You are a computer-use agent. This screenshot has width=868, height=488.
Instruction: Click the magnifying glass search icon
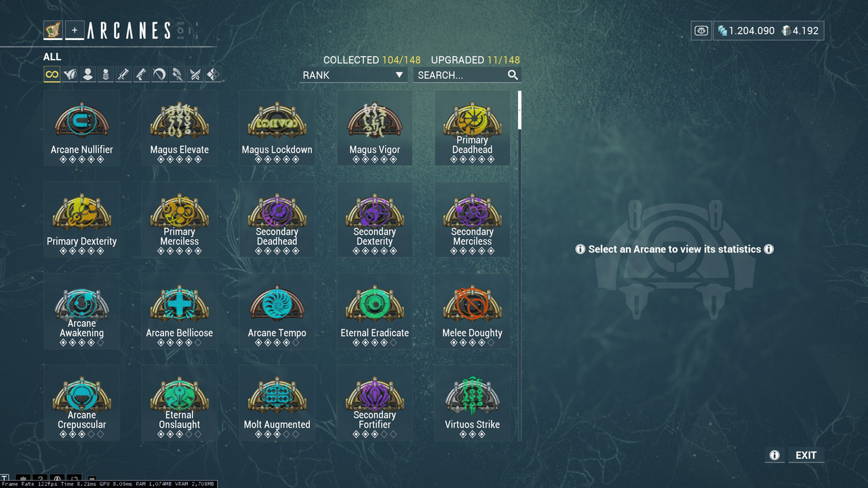coord(513,75)
